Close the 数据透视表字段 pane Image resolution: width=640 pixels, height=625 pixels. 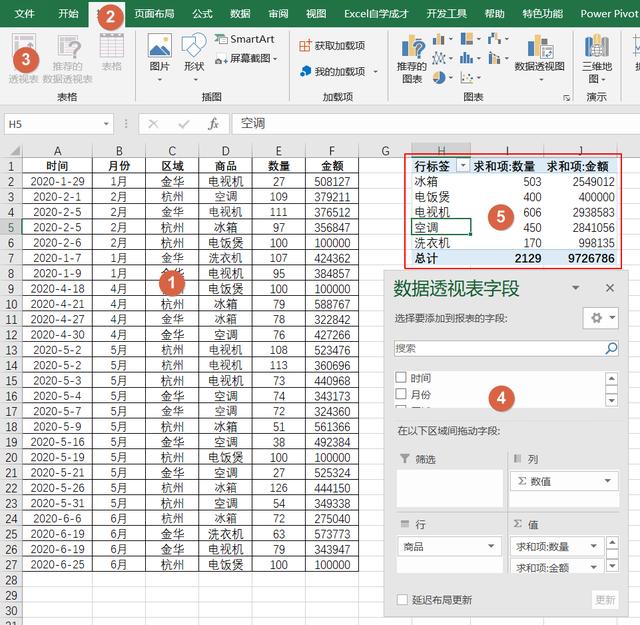610,288
